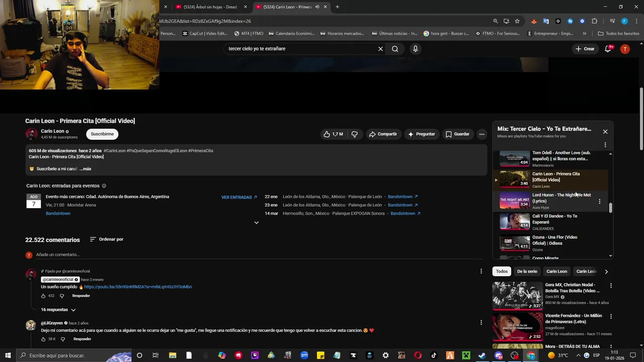Run search with magnifier button
This screenshot has height=362, width=644.
coord(395,49)
